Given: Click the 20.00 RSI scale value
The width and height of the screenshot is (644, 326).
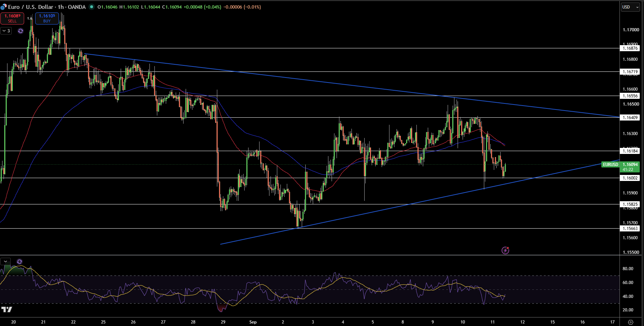Looking at the screenshot, I should 628,310.
